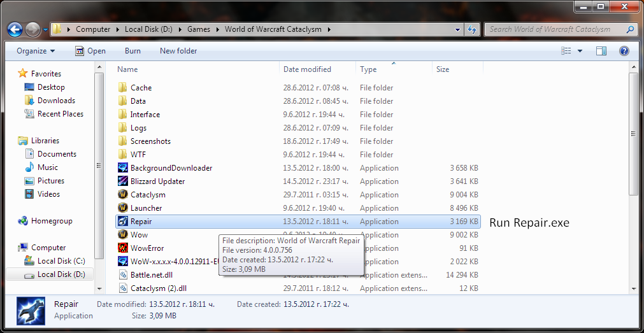The width and height of the screenshot is (644, 333).
Task: Click Computer in the address breadcrumb
Action: pos(93,29)
